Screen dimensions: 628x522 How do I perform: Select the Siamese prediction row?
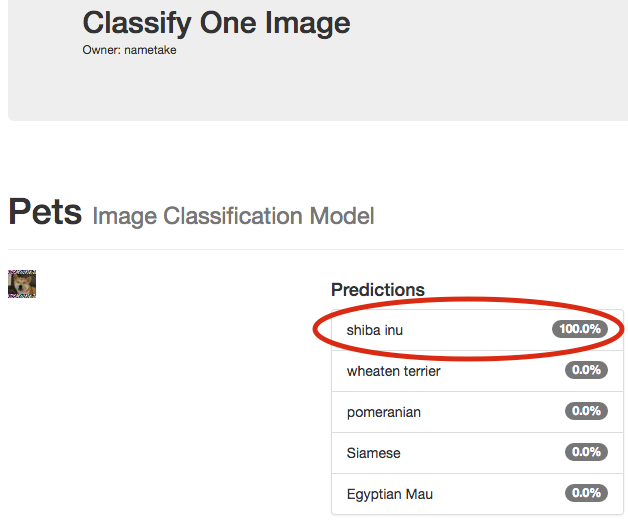(477, 453)
